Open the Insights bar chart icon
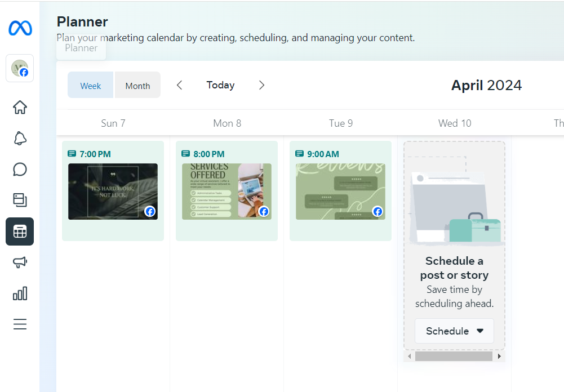This screenshot has width=564, height=392. tap(20, 293)
